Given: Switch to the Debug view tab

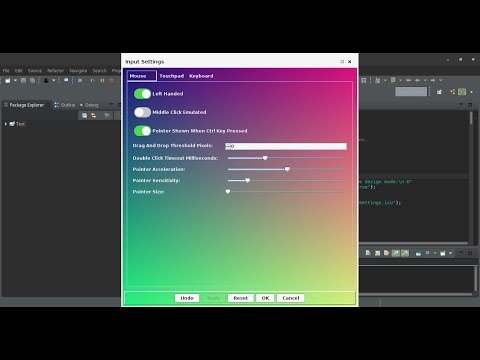Looking at the screenshot, I should pyautogui.click(x=89, y=105).
